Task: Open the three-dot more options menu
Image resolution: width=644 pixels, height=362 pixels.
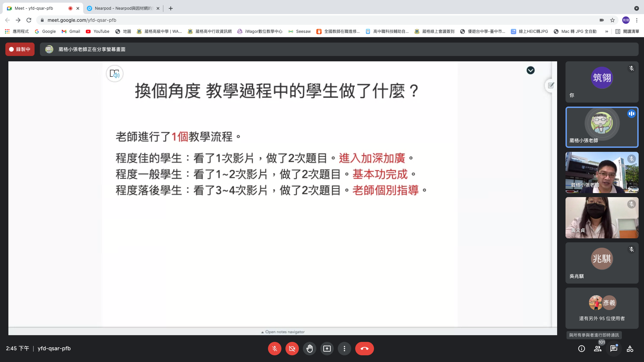Action: click(x=344, y=349)
